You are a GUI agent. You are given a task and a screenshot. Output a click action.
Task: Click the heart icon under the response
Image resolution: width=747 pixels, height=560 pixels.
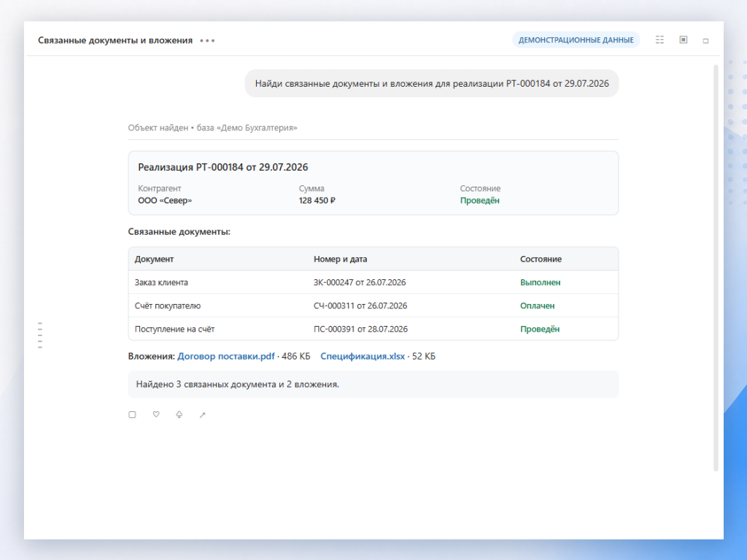click(156, 414)
